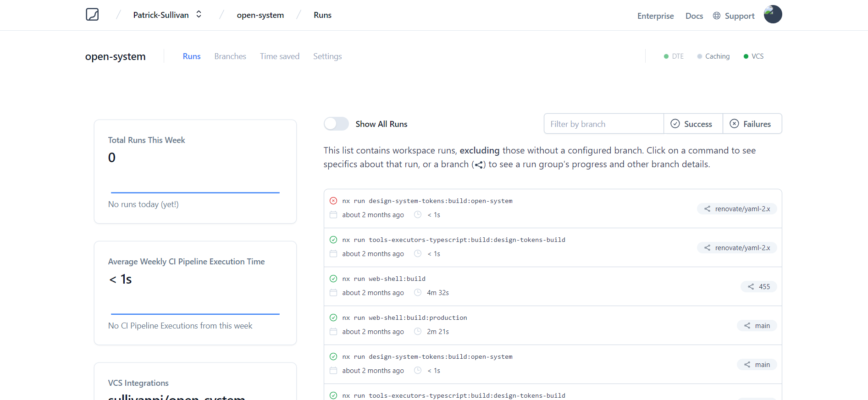Screen dimensions: 868x400
Task: Click the Total Runs This Week heading
Action: point(146,140)
